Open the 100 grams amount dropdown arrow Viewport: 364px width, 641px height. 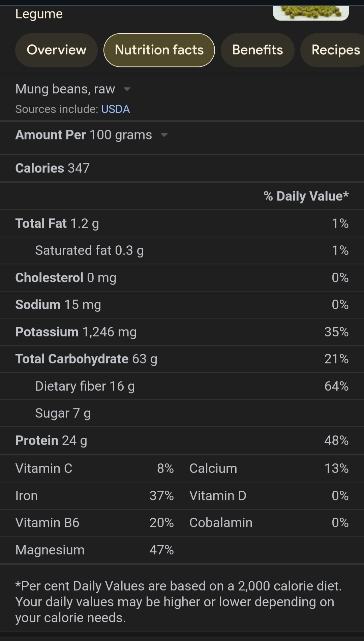[164, 135]
